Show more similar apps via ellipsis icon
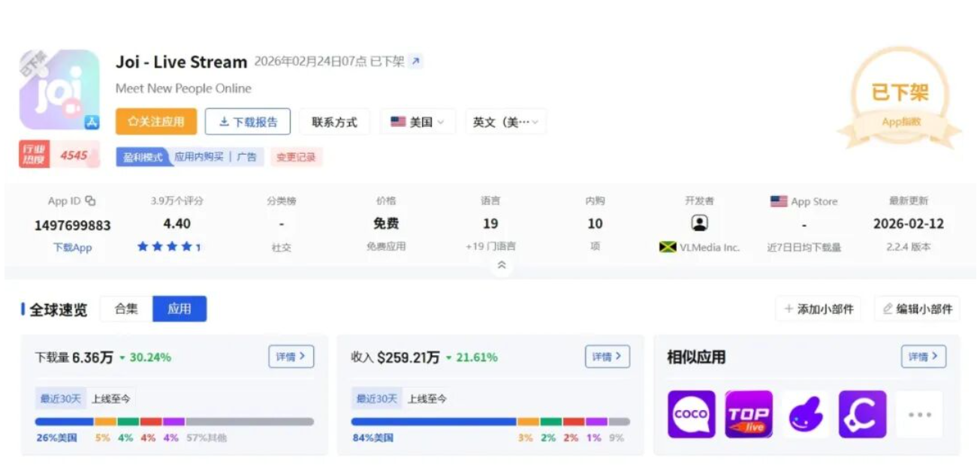980x473 pixels. point(919,414)
